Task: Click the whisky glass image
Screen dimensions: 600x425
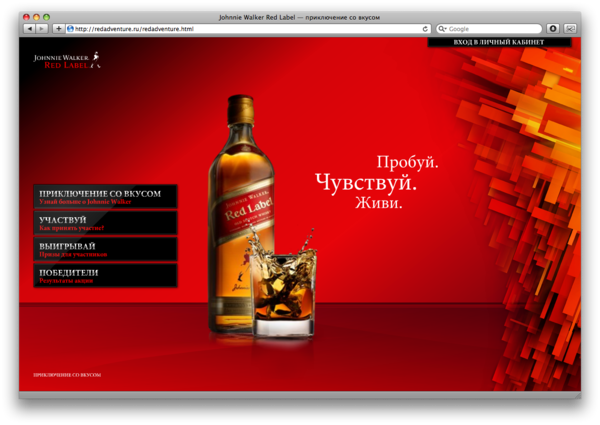Action: pos(284,291)
